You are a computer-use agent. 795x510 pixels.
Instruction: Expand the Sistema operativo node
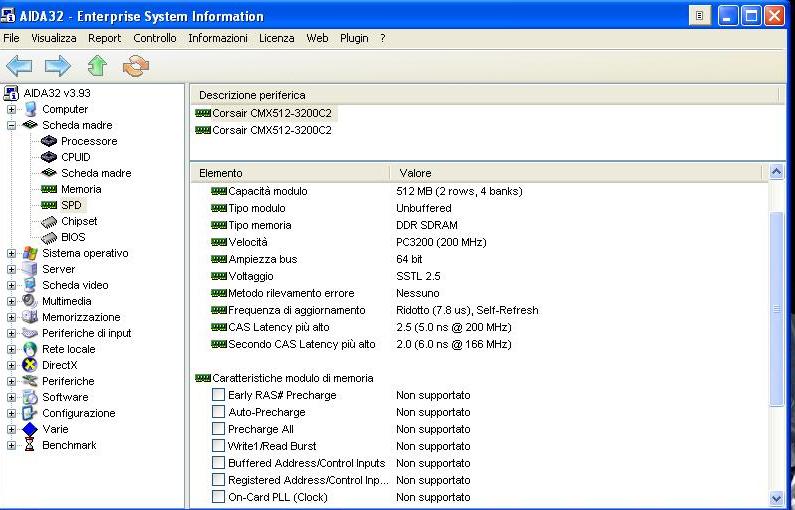pos(11,253)
